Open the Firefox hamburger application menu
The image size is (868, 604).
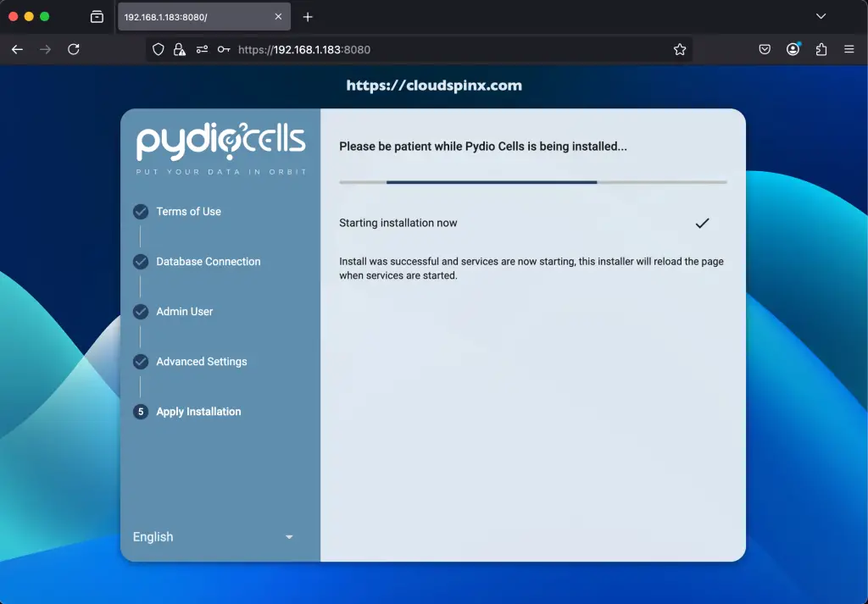coord(848,49)
